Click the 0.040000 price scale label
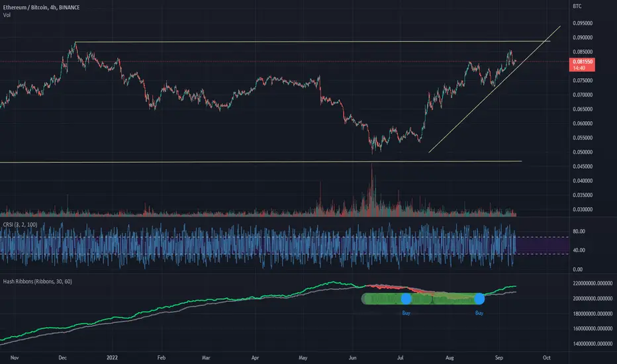 click(583, 181)
